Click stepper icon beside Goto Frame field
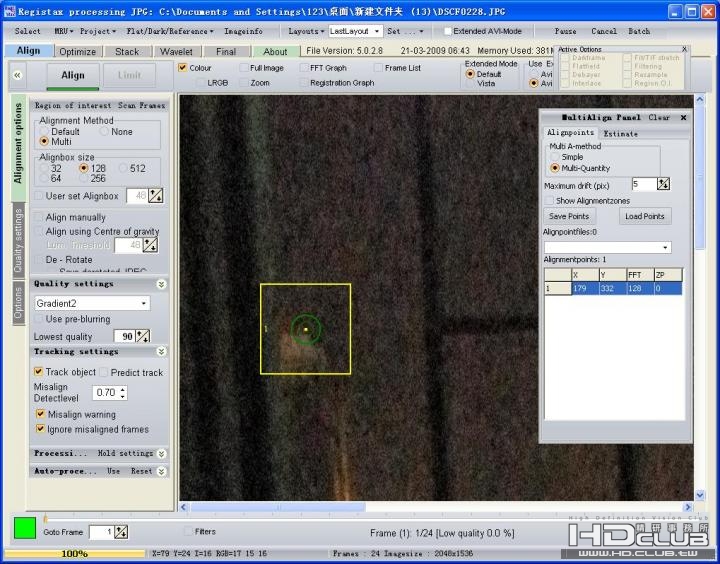 pyautogui.click(x=121, y=532)
